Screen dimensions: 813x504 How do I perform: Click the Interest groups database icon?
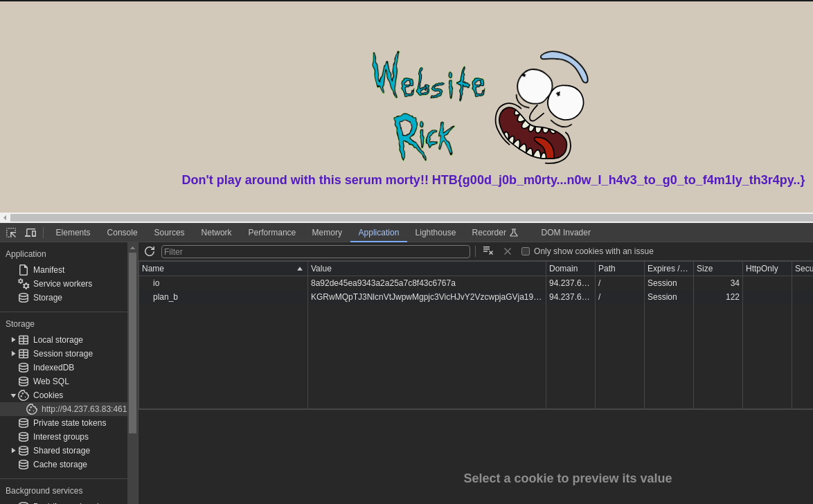coord(24,437)
